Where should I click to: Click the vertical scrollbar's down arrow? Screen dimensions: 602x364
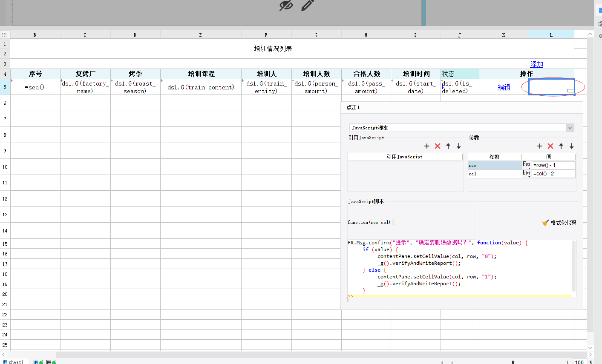tap(590, 348)
